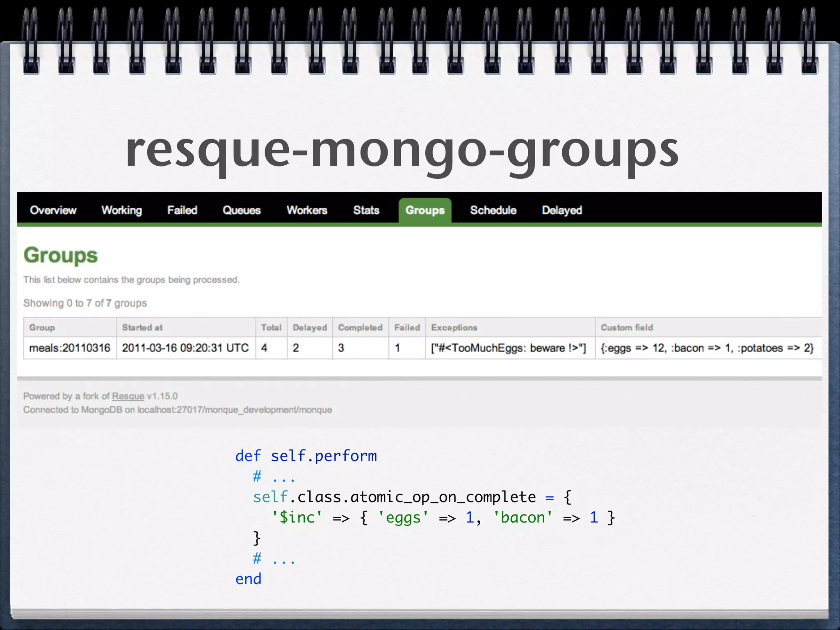Click the meals:20110316 group cell
Screen dimensions: 840x630
pyautogui.click(x=70, y=348)
